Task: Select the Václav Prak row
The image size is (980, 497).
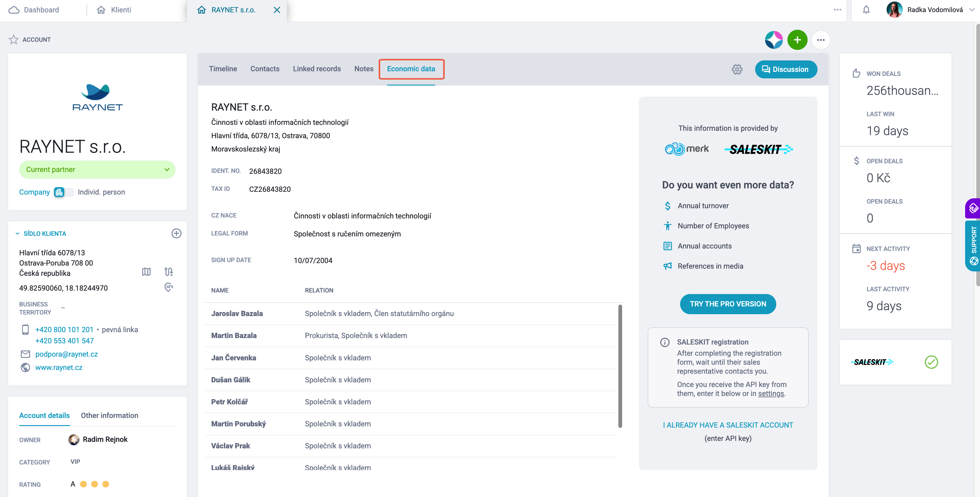Action: [x=411, y=446]
